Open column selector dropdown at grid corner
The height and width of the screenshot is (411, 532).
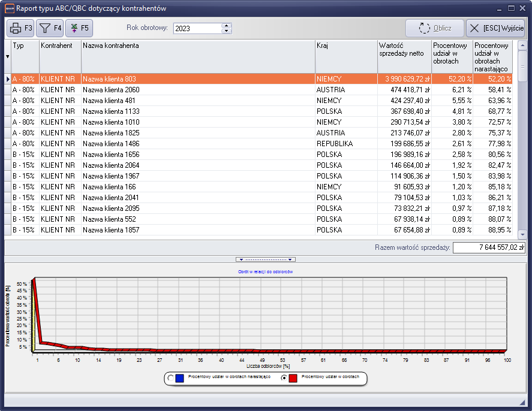click(x=7, y=56)
